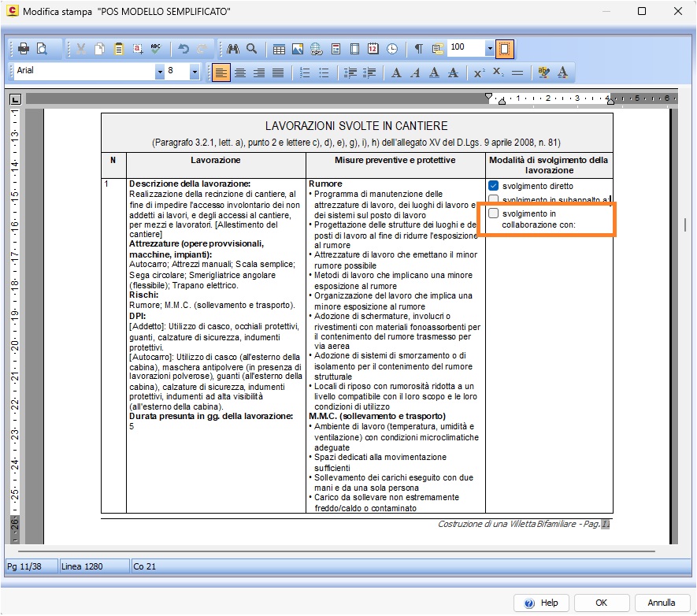Toggle numbered list formatting
Screen dimensions: 697x616
[x=305, y=72]
